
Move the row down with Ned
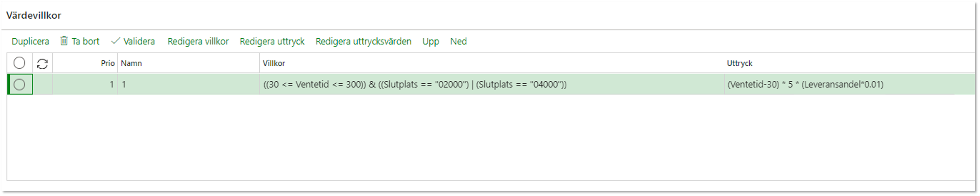point(459,41)
